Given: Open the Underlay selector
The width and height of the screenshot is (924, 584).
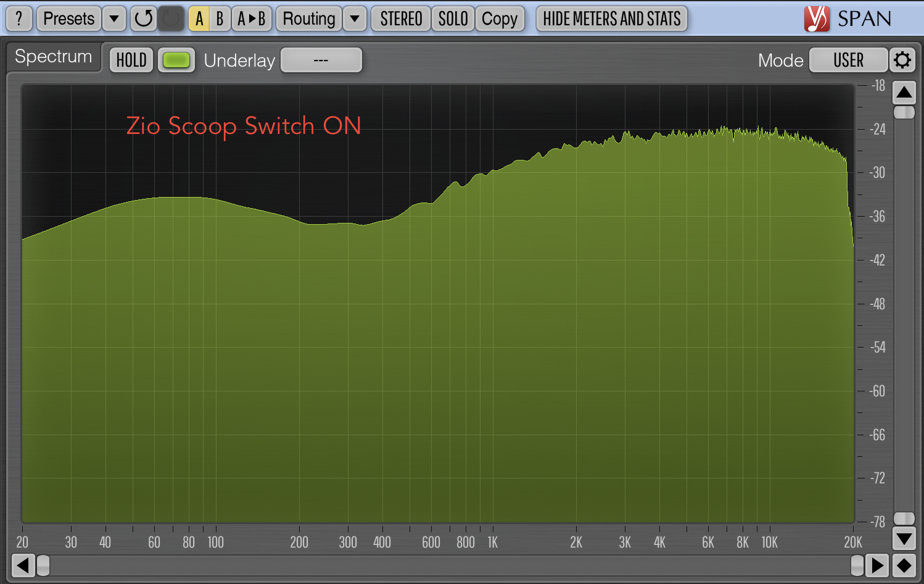Looking at the screenshot, I should click(x=321, y=60).
